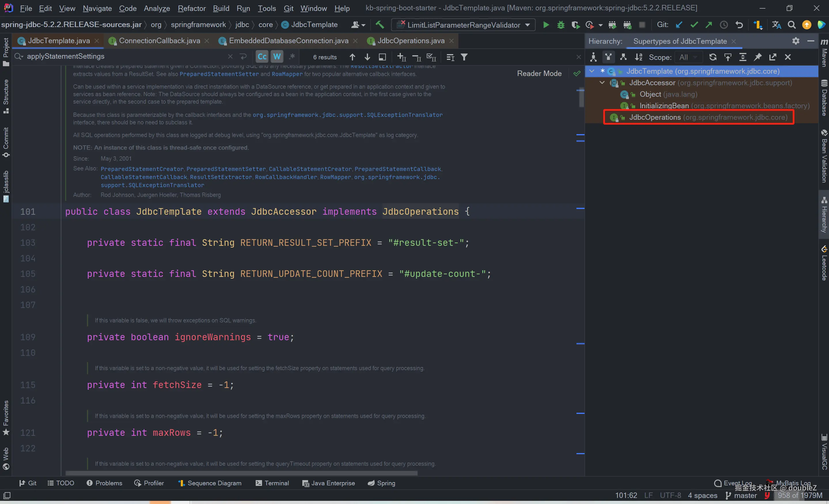Screen dimensions: 829x504
Task: Jump to next search occurrence down arrow
Action: coord(367,57)
